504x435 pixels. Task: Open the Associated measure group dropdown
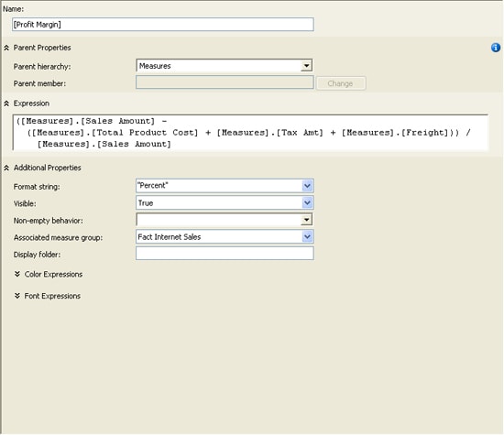coord(307,237)
